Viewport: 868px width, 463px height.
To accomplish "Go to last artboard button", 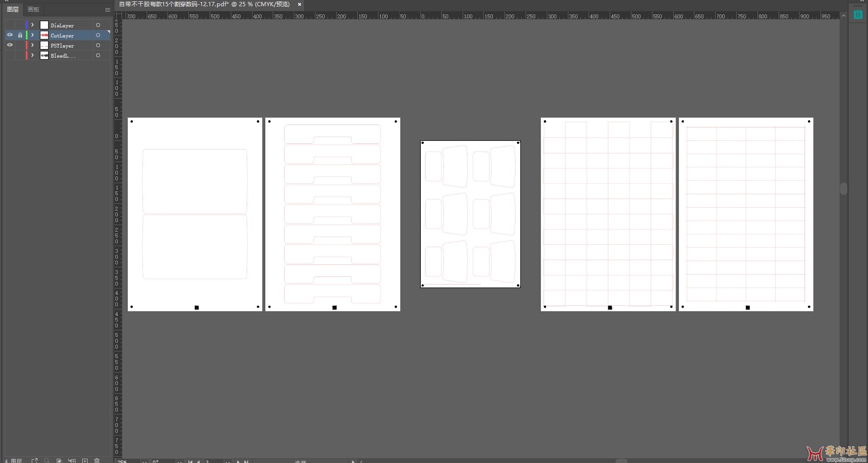I will (246, 461).
